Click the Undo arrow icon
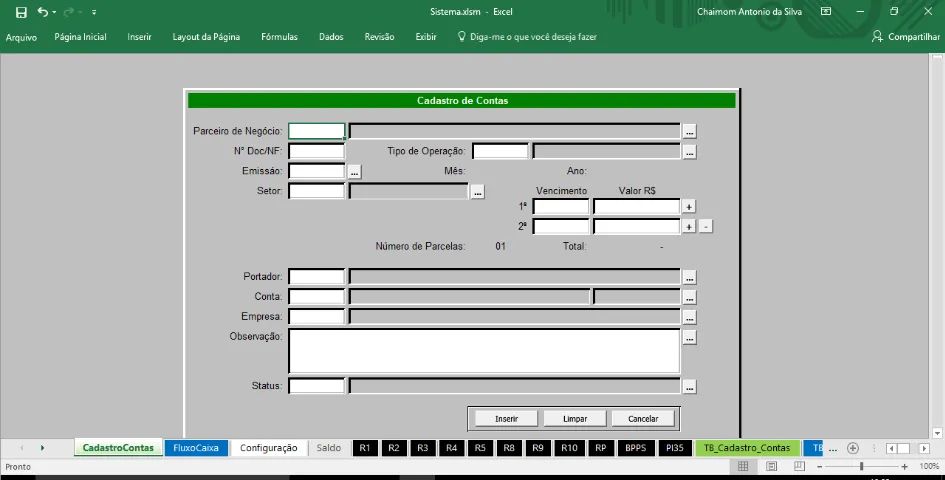945x480 pixels. [x=42, y=12]
